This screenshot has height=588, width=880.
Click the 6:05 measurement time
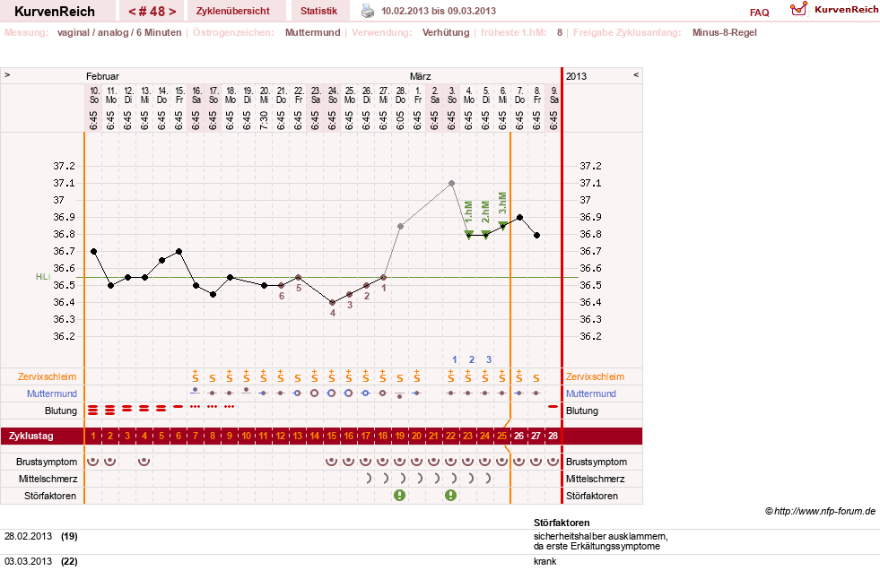(x=399, y=120)
